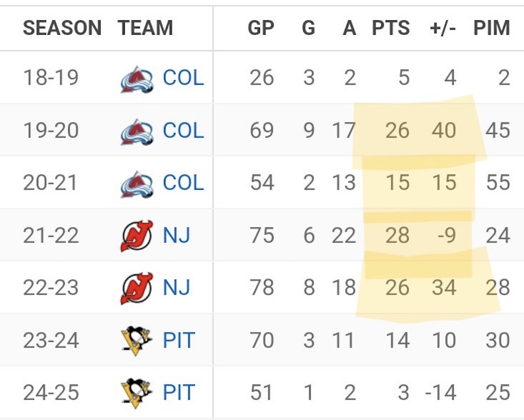The width and height of the screenshot is (524, 420).
Task: Open PIT team link for 24-25 season
Action: [x=179, y=393]
